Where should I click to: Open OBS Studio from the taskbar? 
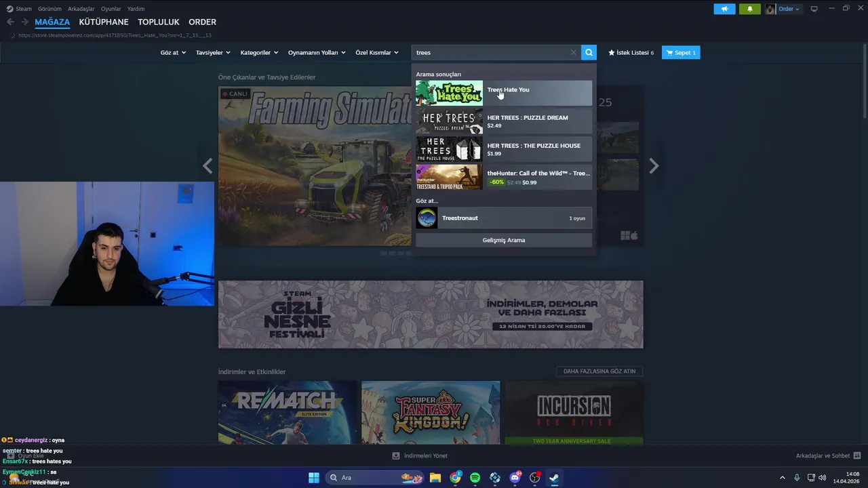pos(534,478)
